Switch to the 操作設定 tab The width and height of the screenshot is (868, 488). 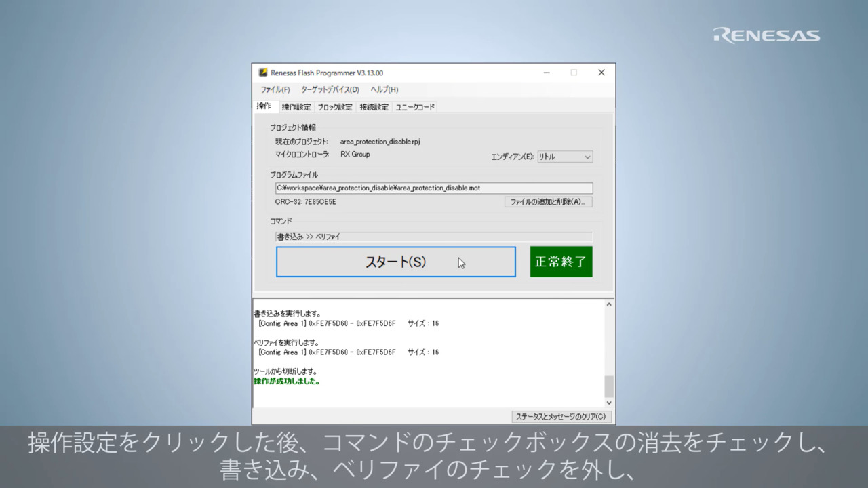coord(296,107)
